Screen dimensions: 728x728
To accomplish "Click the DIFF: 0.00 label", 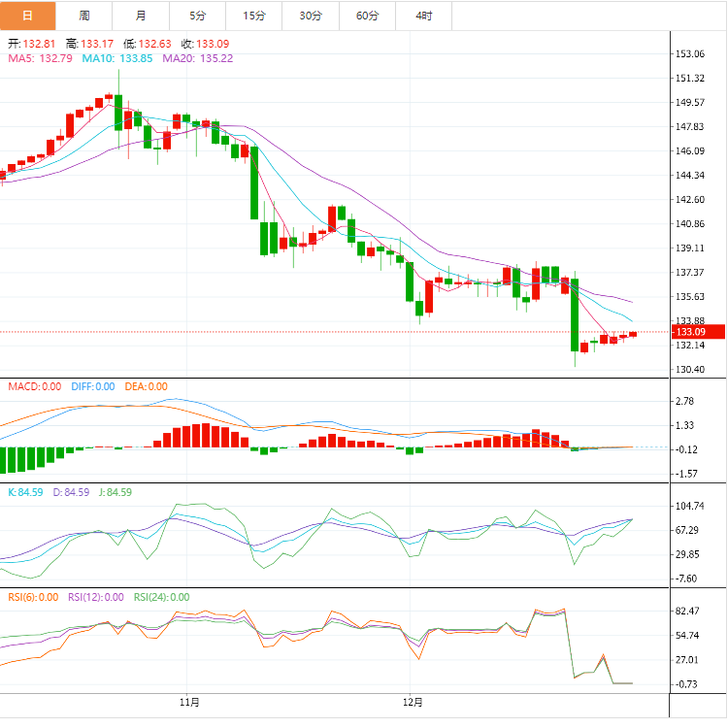I will [x=92, y=386].
